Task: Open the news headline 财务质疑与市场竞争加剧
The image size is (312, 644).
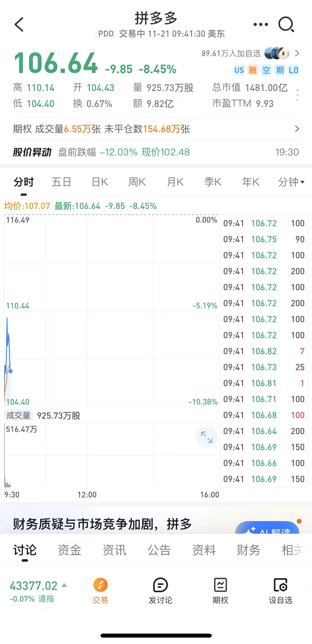Action: [x=102, y=524]
